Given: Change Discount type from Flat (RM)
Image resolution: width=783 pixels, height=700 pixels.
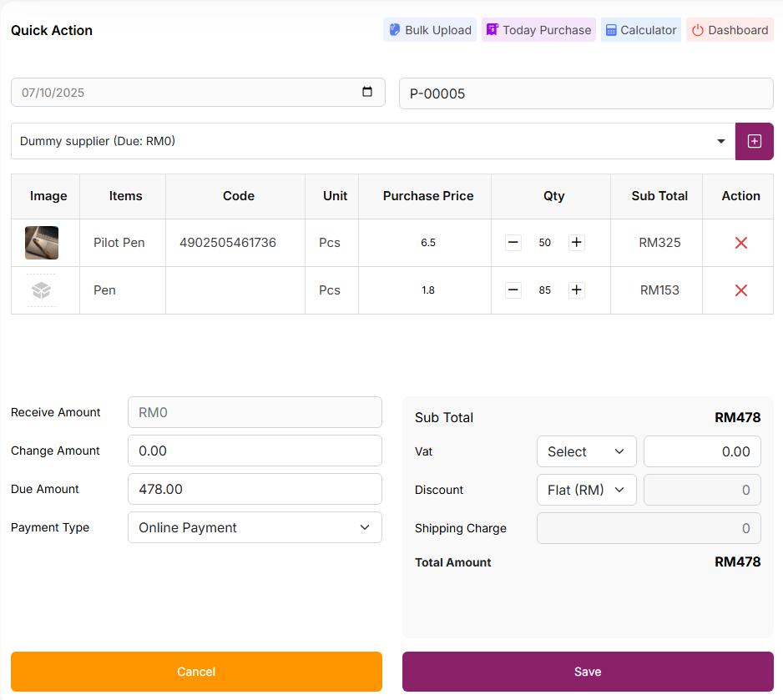Looking at the screenshot, I should point(586,490).
